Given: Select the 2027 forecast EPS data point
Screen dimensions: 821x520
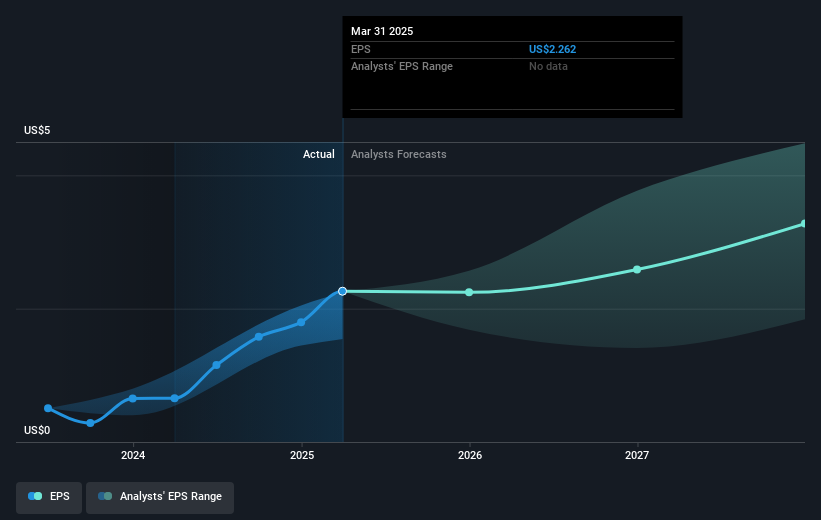Looking at the screenshot, I should click(x=637, y=270).
